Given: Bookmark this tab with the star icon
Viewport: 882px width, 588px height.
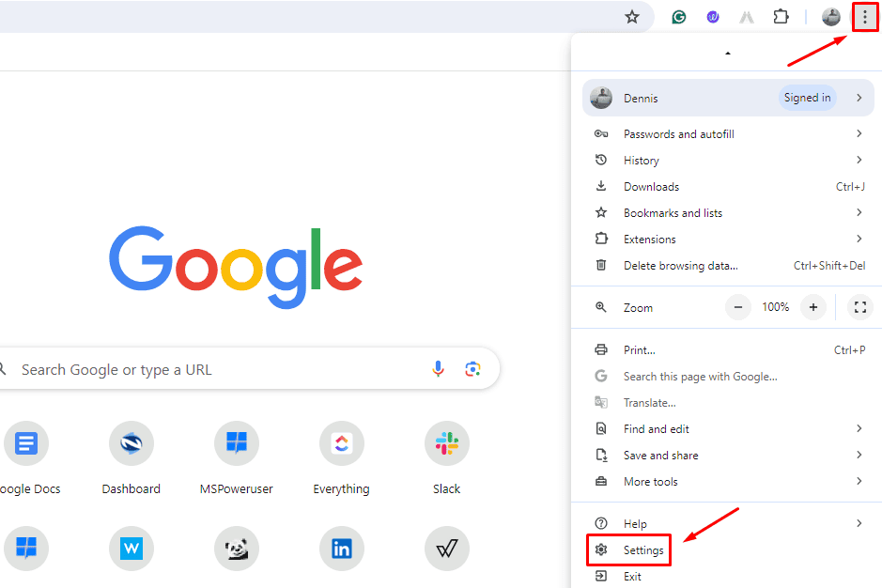Looking at the screenshot, I should pos(632,17).
